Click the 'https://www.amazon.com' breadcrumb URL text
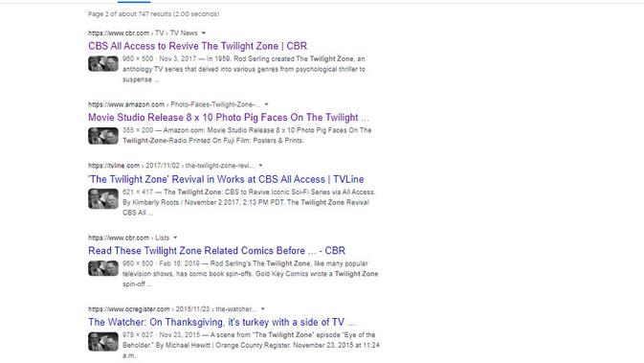The image size is (644, 363). pyautogui.click(x=174, y=104)
